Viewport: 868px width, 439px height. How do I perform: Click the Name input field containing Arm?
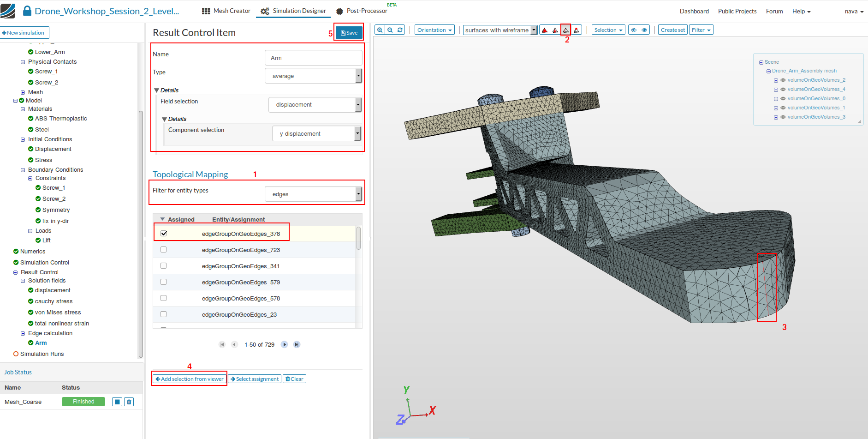[313, 58]
